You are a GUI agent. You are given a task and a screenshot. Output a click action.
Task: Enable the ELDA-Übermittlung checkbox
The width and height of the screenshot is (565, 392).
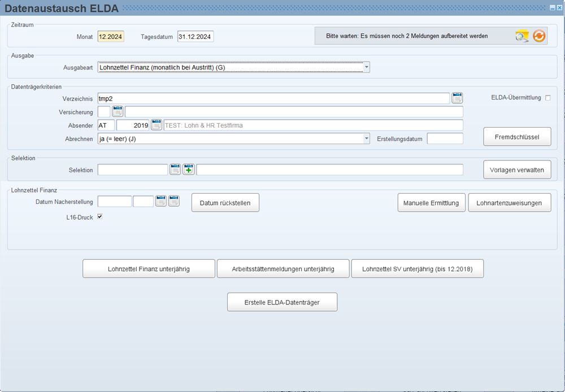(x=547, y=98)
